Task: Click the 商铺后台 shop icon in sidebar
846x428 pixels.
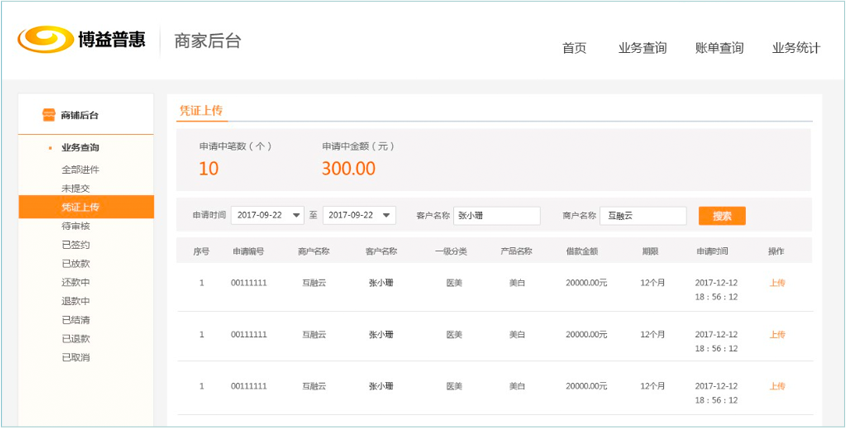Action: click(48, 115)
